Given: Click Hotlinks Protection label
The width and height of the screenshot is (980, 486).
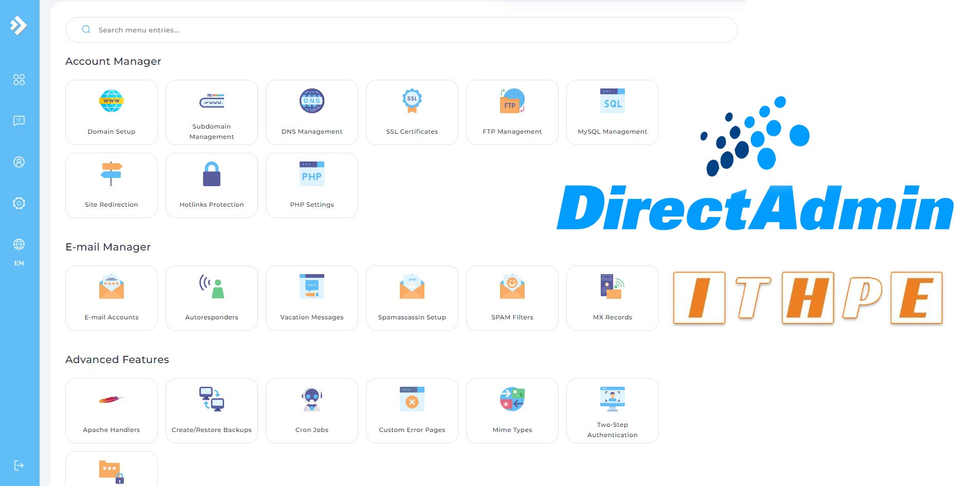Looking at the screenshot, I should (212, 205).
